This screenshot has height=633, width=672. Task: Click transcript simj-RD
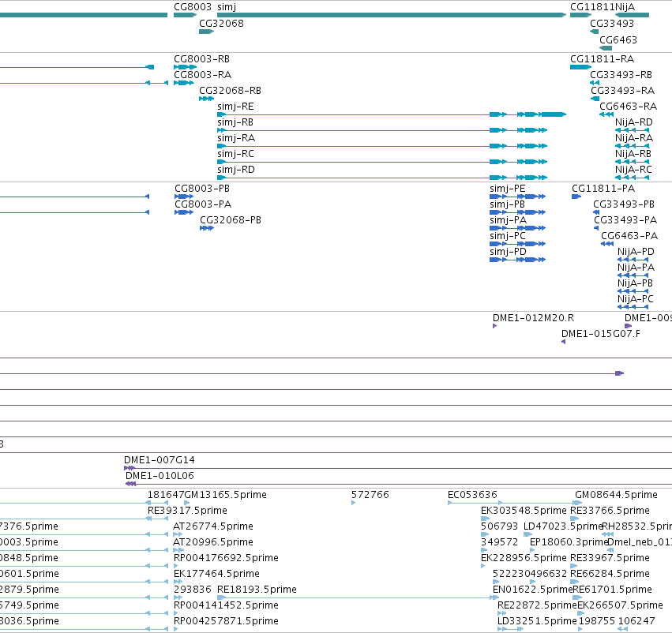(236, 170)
